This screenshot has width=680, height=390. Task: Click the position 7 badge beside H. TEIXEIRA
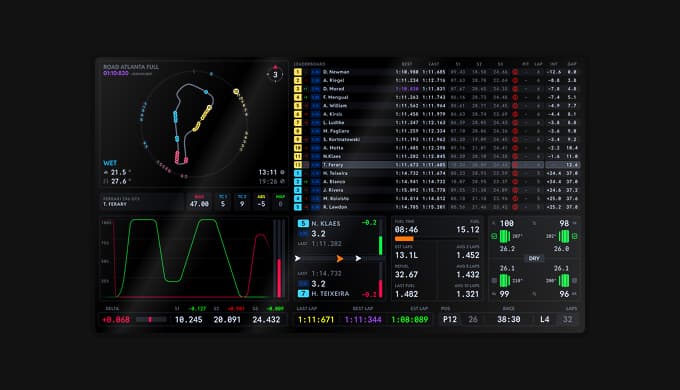tap(303, 294)
